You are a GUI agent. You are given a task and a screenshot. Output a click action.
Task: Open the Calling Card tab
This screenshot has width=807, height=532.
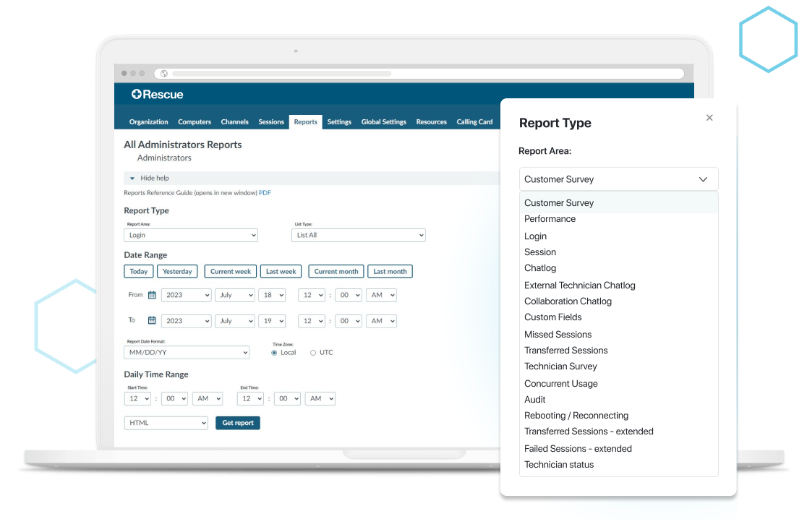[474, 121]
